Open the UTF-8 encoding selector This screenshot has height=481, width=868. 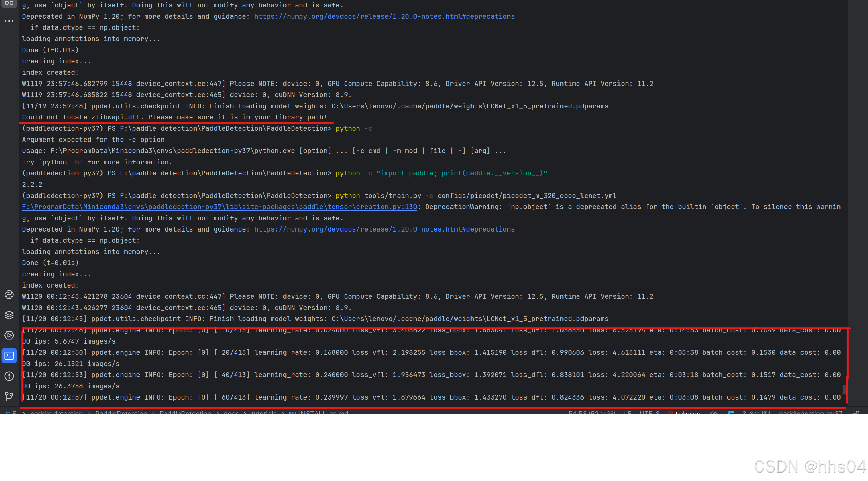click(649, 413)
